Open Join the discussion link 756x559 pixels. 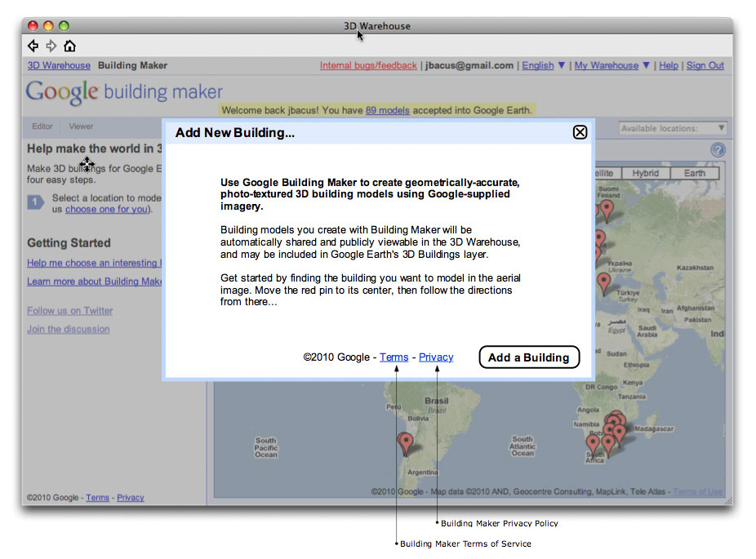tap(68, 329)
